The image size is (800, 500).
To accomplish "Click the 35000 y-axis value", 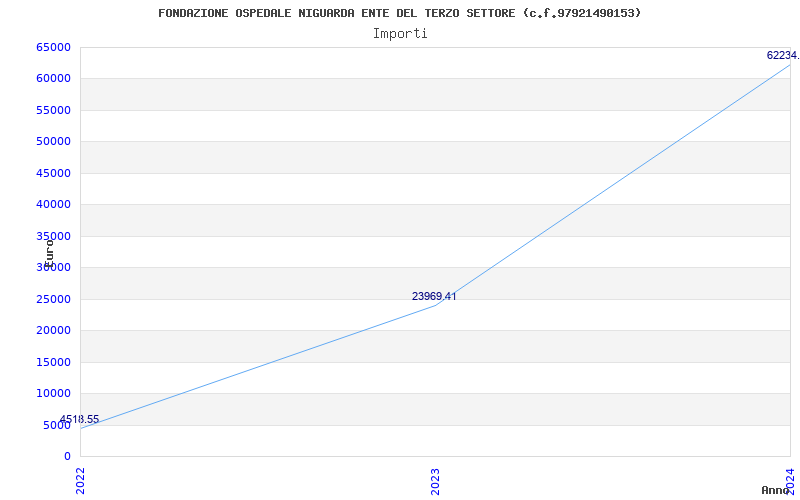I will 53,236.
